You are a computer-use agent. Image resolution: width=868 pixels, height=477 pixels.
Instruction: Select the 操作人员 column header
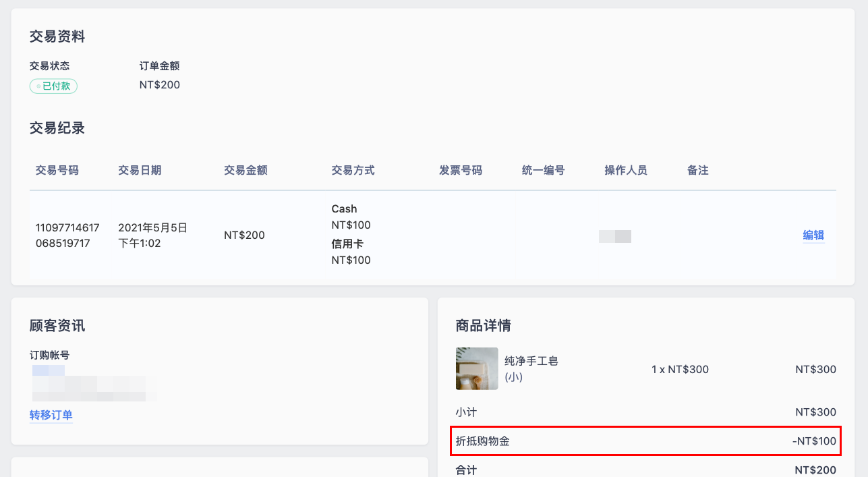pyautogui.click(x=626, y=170)
